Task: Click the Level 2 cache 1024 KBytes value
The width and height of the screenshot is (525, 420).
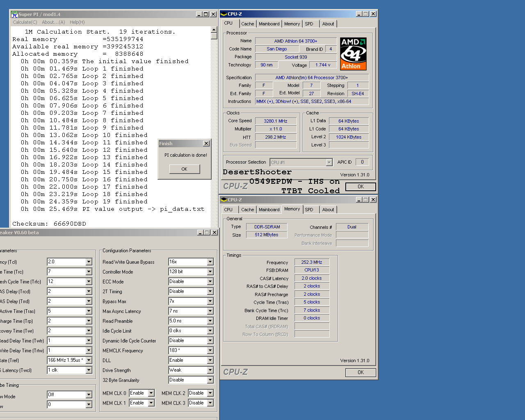Action: (349, 137)
